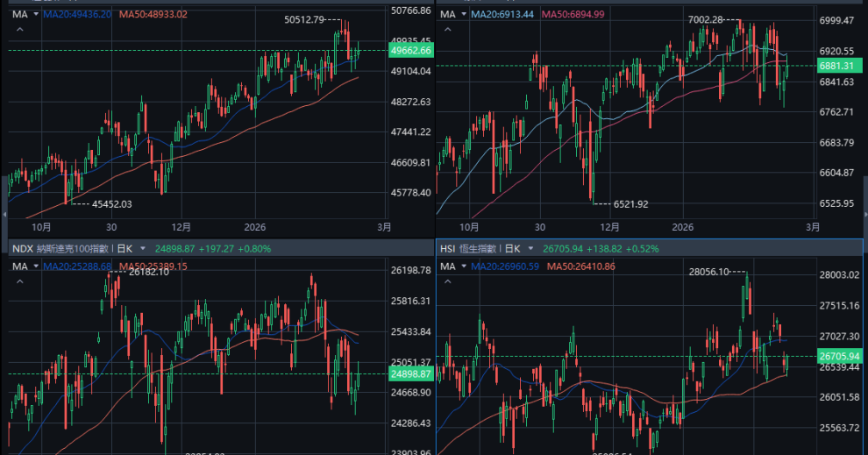
Task: Collapse the MA legend in the HSI chart
Action: click(x=448, y=281)
